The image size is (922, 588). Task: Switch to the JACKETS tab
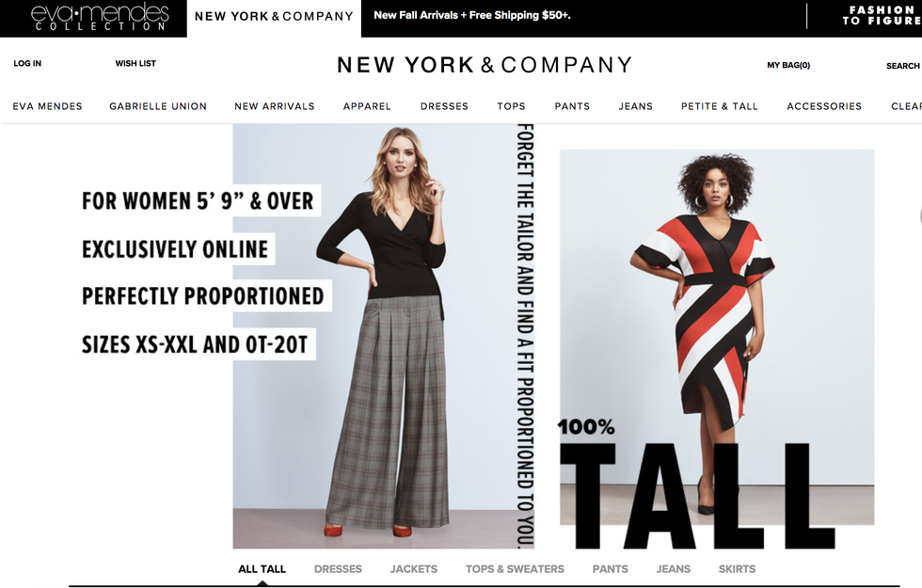click(x=413, y=569)
